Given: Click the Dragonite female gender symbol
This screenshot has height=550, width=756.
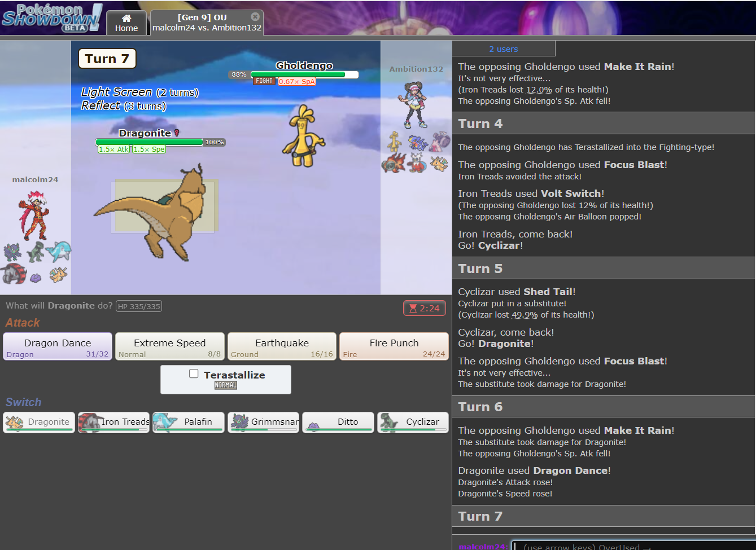Looking at the screenshot, I should click(177, 133).
